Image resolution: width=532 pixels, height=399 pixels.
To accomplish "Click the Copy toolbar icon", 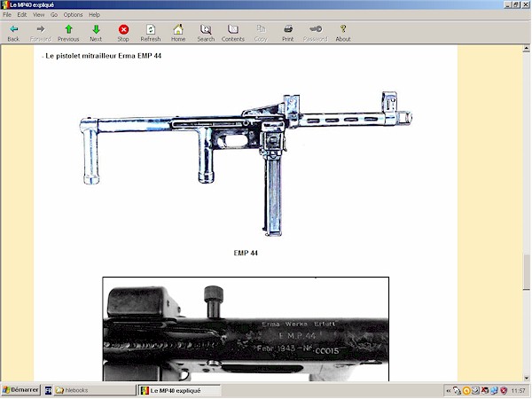I will (x=261, y=33).
